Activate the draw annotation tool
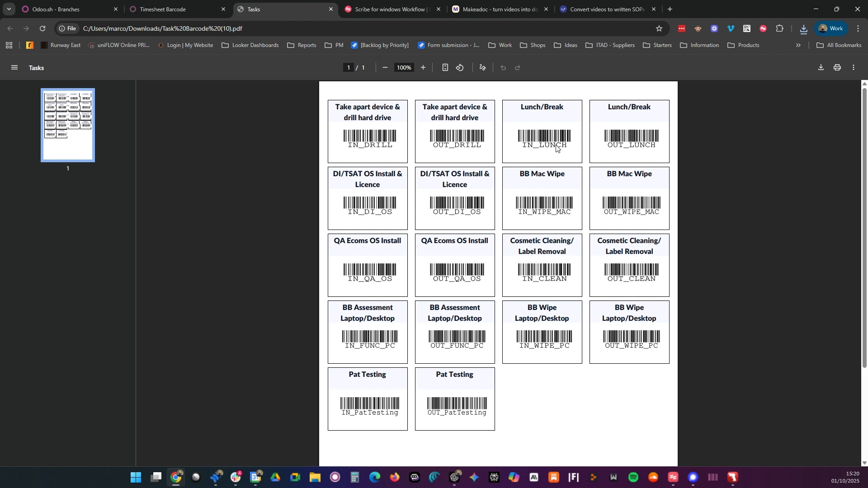 [483, 68]
